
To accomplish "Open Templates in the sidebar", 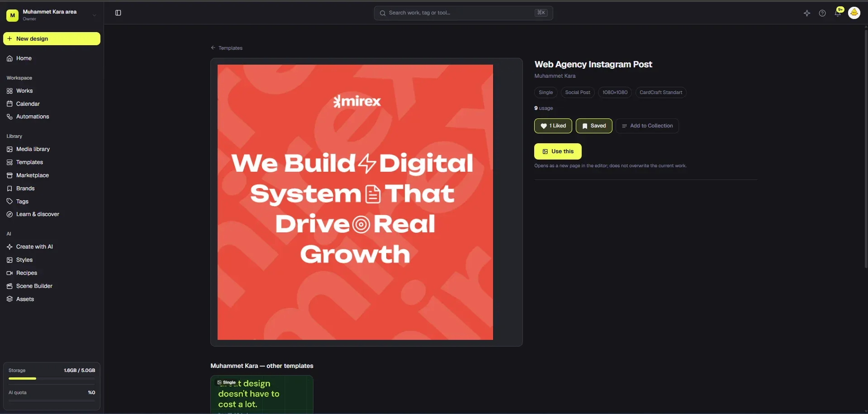I will point(52,162).
